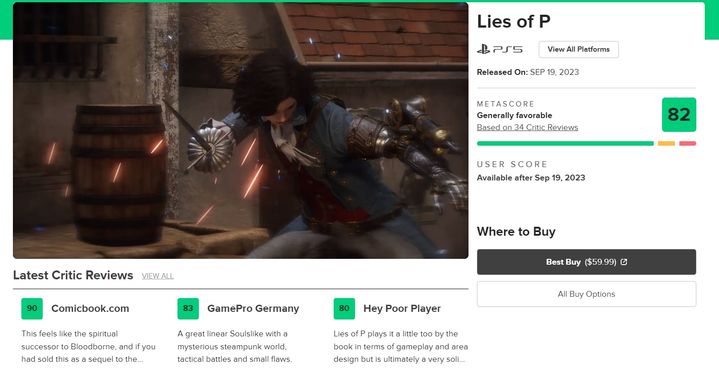
Task: Open the Comicbook.com review title
Action: 90,308
